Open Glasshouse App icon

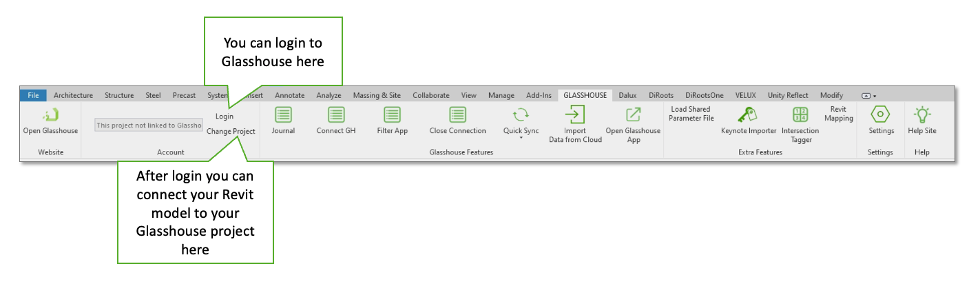[633, 115]
